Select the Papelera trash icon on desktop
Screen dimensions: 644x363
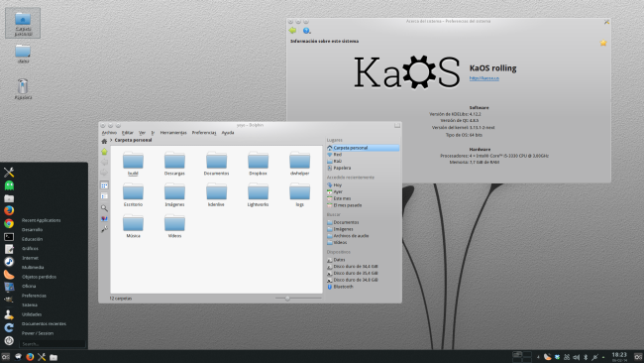(x=23, y=89)
